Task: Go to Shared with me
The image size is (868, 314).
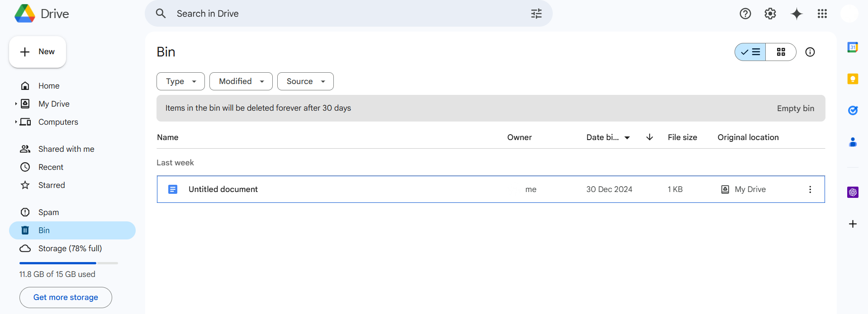Action: point(66,149)
